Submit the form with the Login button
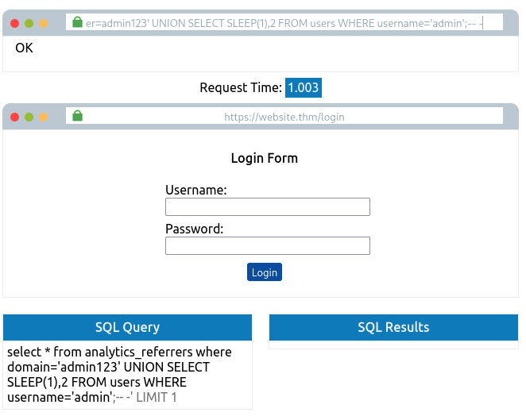 pos(265,272)
